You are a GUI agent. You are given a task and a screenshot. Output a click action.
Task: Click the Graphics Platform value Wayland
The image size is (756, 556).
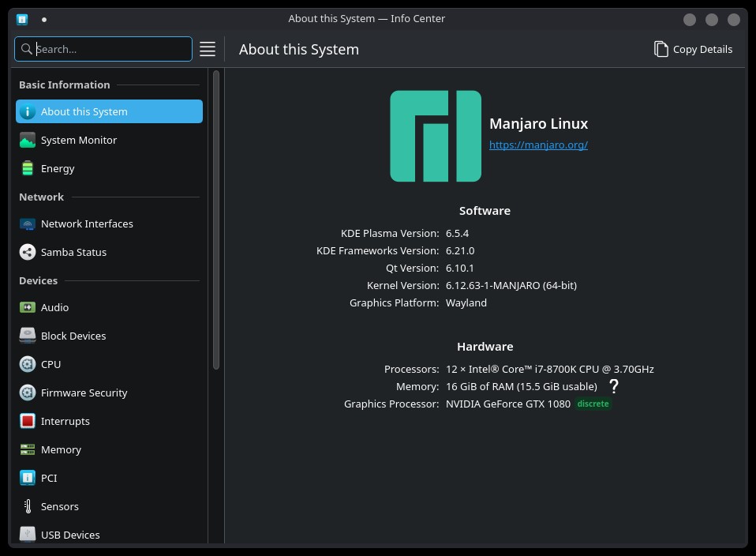click(466, 302)
